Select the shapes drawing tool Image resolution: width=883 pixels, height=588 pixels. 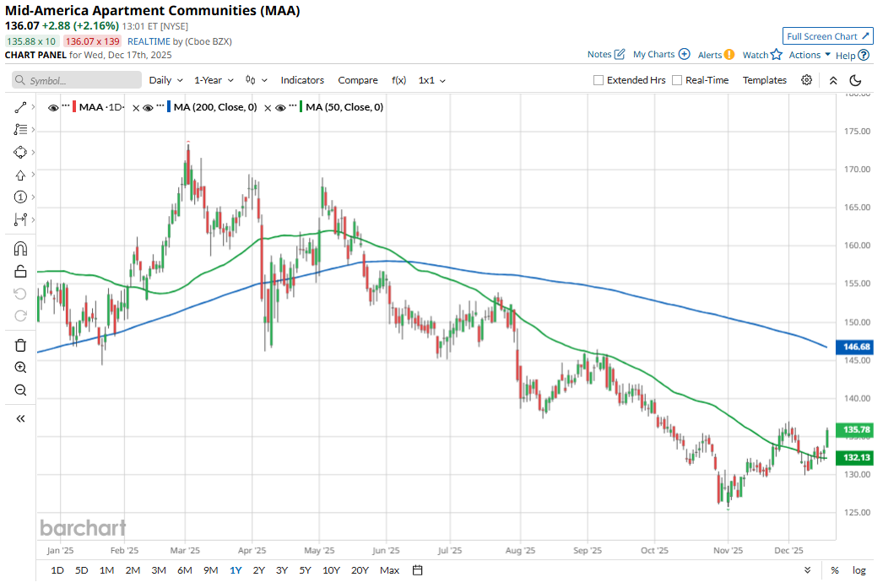tap(20, 152)
